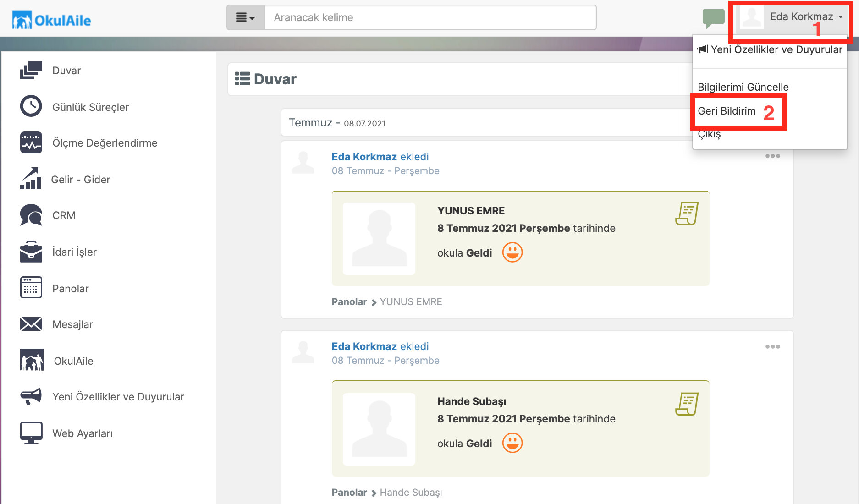The image size is (859, 504).
Task: Click the Gelir - Gider chart icon
Action: [x=31, y=179]
